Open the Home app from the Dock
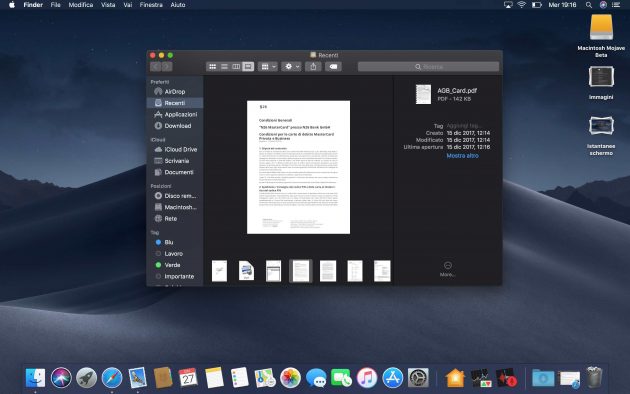Screen dimensions: 630x394 pyautogui.click(x=455, y=378)
